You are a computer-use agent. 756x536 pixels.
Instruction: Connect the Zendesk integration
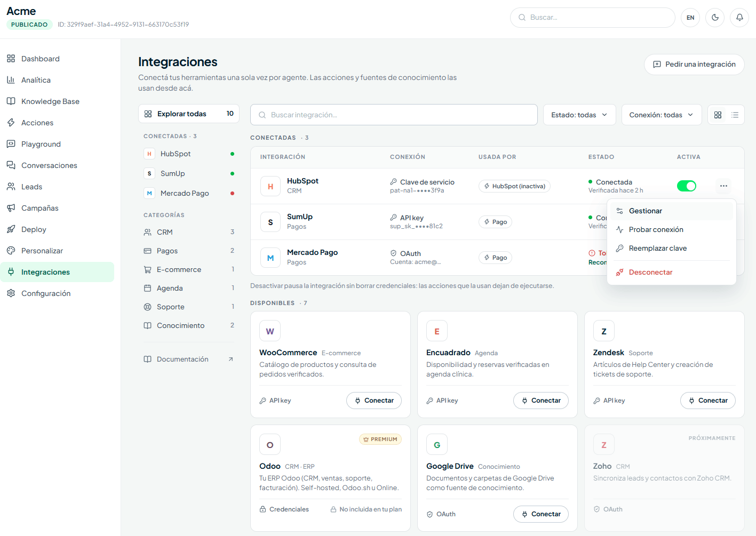pos(708,401)
